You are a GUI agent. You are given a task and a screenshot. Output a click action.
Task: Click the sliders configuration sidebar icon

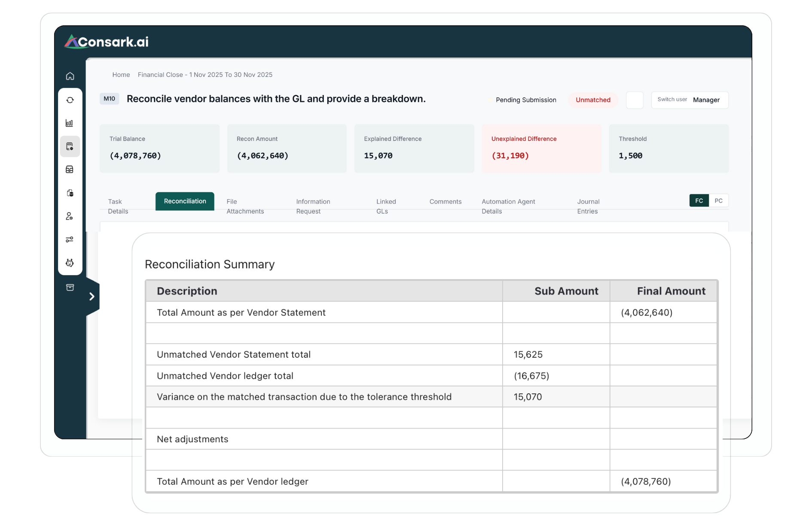[x=70, y=240]
